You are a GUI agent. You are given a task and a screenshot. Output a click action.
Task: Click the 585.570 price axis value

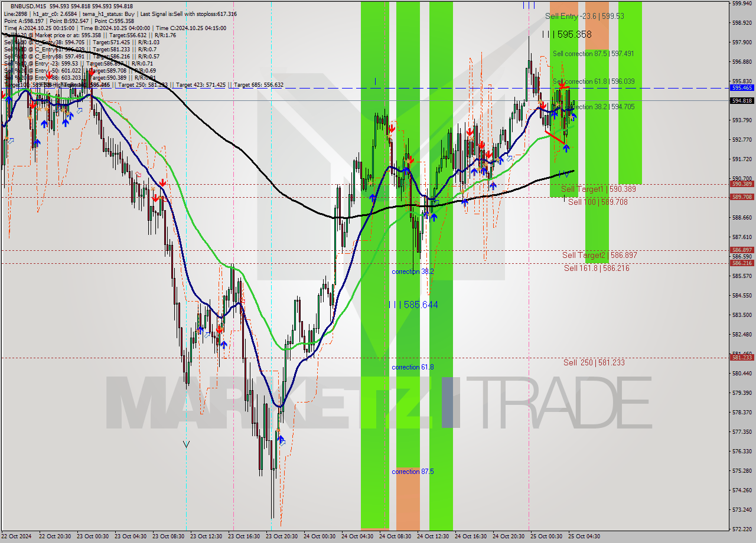coord(742,276)
